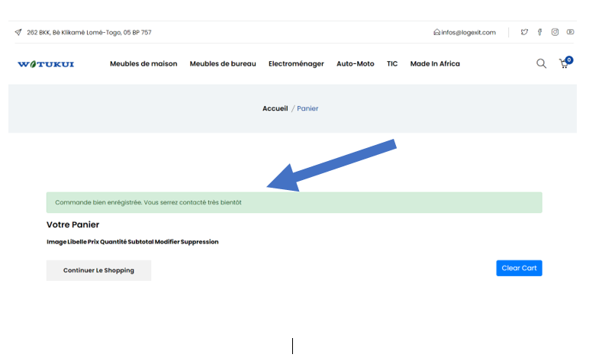Click the search magnifier icon

click(541, 63)
